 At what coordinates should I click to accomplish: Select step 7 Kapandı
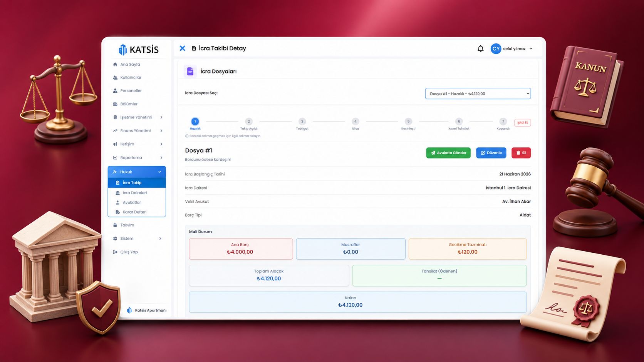(503, 122)
